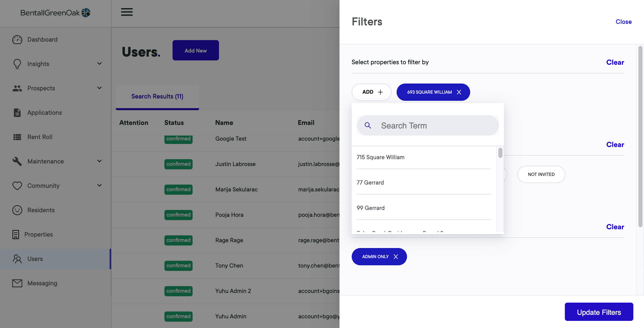Select 77 Gerrard from the list
Viewport: 644px width, 328px height.
424,183
